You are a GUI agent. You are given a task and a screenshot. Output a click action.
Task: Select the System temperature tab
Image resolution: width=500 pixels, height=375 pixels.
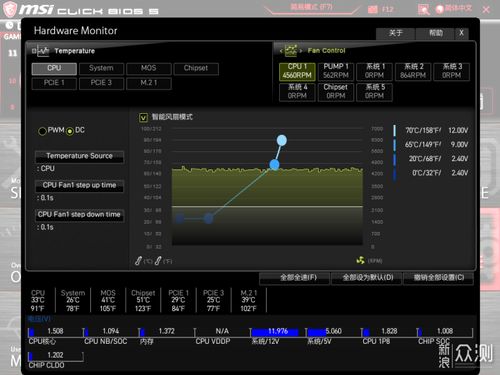tap(101, 68)
